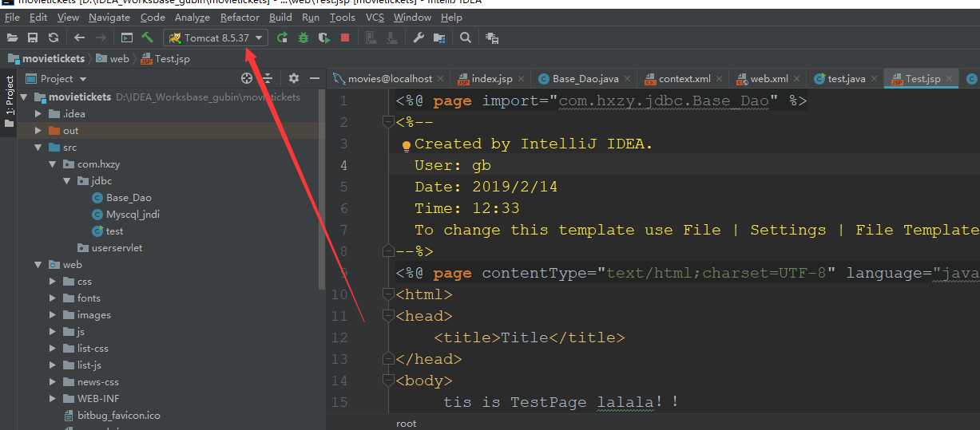Collapse the movietickets root node

(x=24, y=97)
